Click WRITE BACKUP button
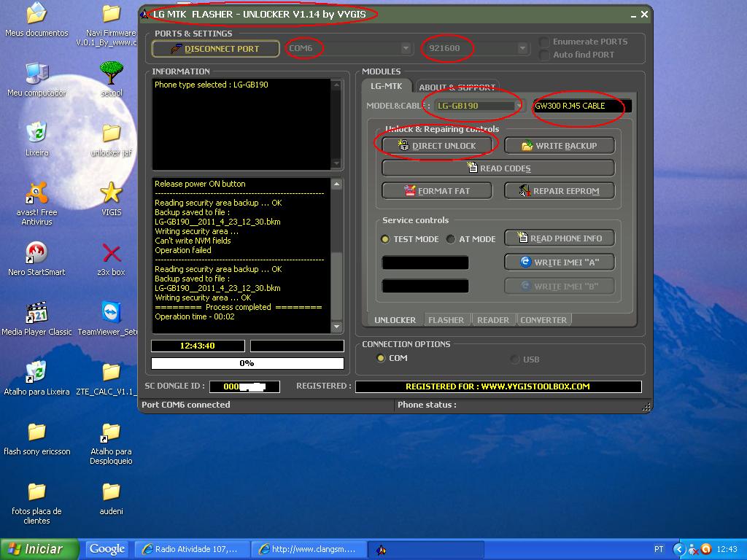This screenshot has height=560, width=747. click(x=560, y=146)
